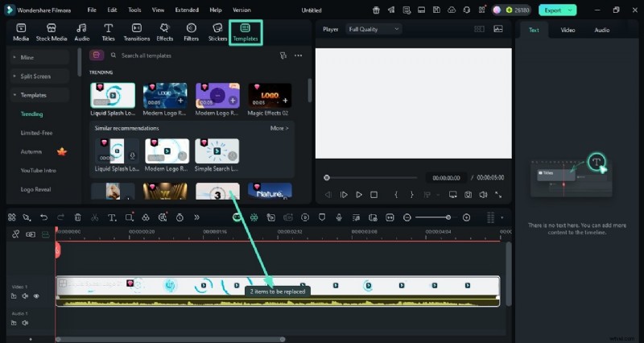Select the Limited-Free category
The image size is (644, 343).
(x=36, y=133)
